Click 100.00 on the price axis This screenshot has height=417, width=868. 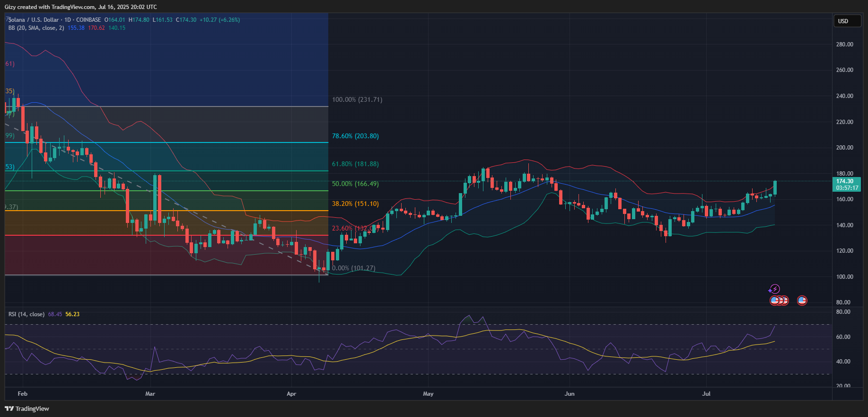(845, 277)
